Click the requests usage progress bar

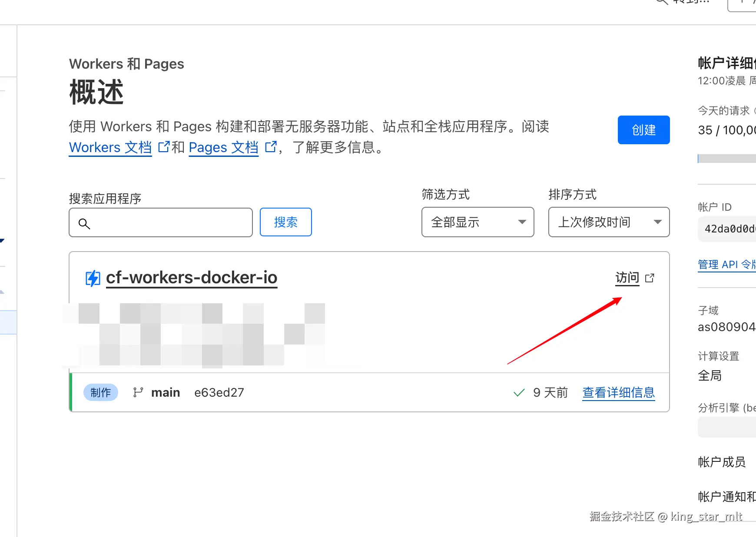pos(726,159)
